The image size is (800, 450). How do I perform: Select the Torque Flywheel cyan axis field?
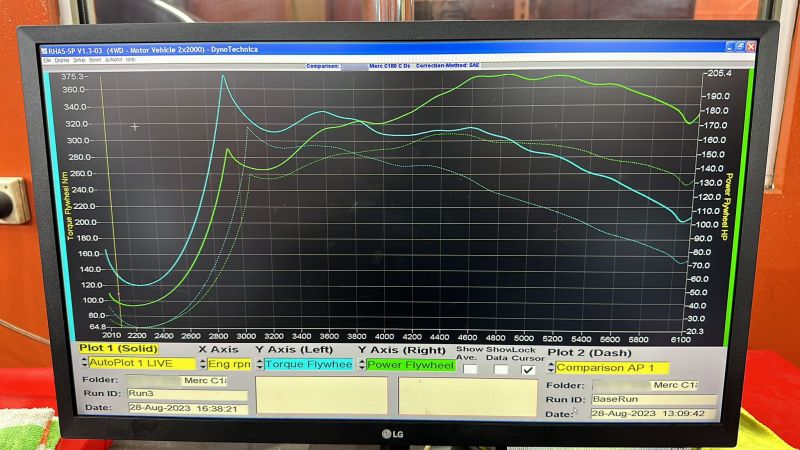click(x=308, y=364)
